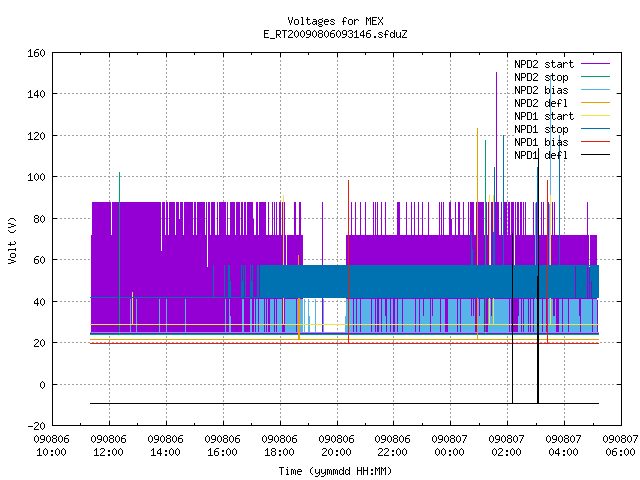The image size is (640, 480).
Task: Click the NPD2 stop legend label
Action: [541, 77]
